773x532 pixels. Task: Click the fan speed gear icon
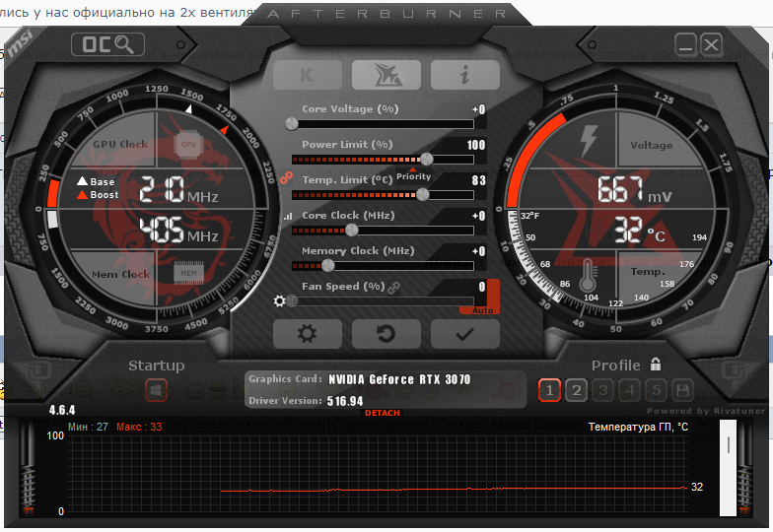280,300
